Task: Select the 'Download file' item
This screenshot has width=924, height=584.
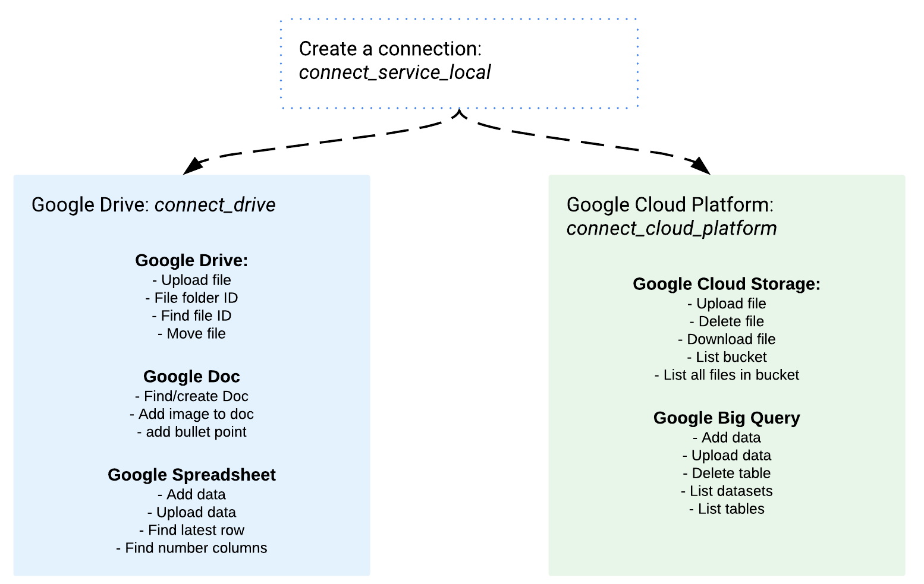Action: pyautogui.click(x=727, y=339)
